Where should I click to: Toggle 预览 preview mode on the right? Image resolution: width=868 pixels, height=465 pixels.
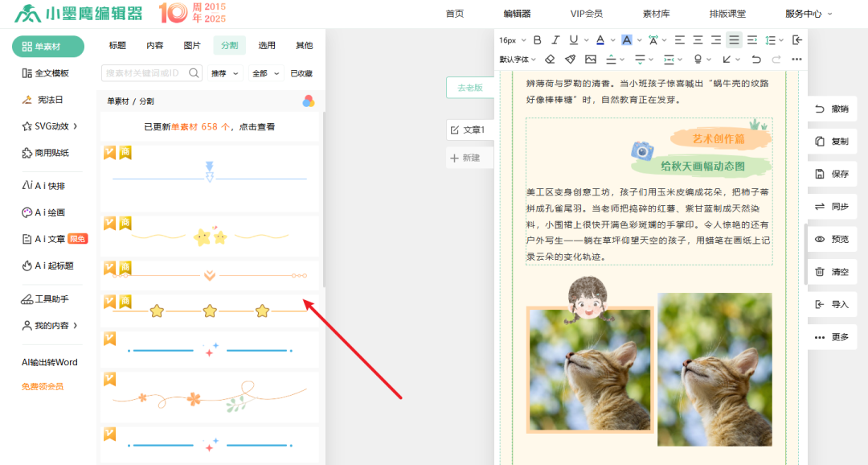tap(832, 239)
